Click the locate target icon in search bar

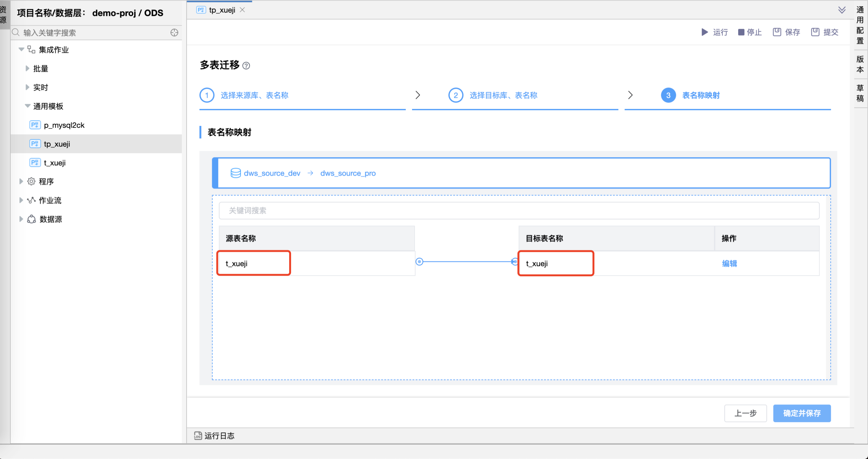174,33
